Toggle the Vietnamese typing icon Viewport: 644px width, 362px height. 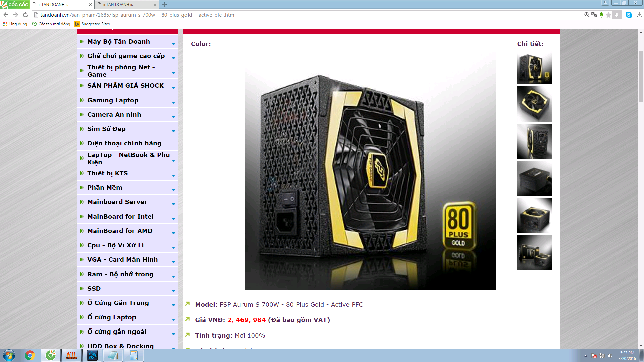point(601,15)
